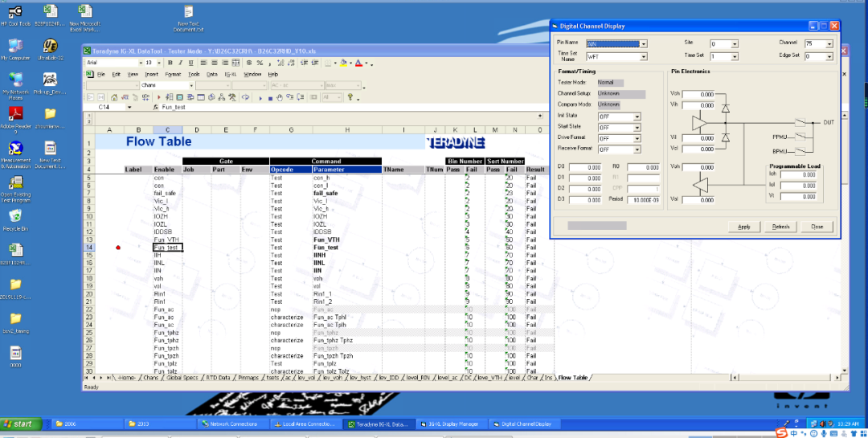Click the Refresh button
Image resolution: width=868 pixels, height=438 pixels.
click(x=780, y=227)
